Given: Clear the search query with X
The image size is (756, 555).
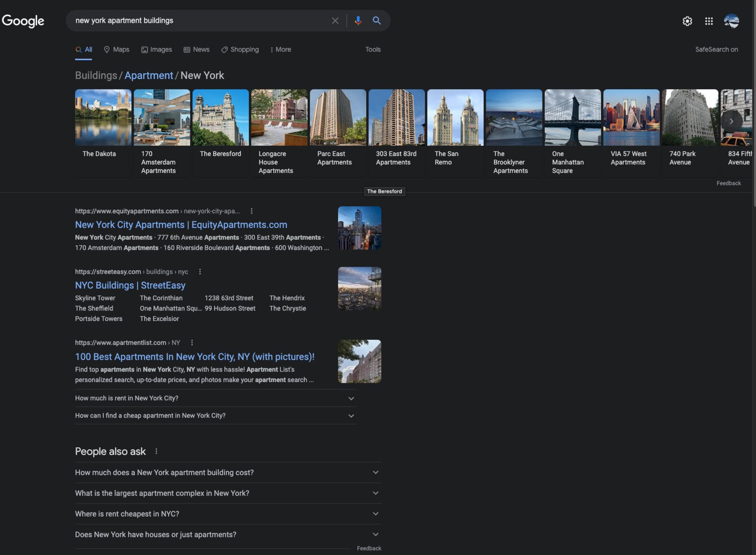Looking at the screenshot, I should coord(335,21).
